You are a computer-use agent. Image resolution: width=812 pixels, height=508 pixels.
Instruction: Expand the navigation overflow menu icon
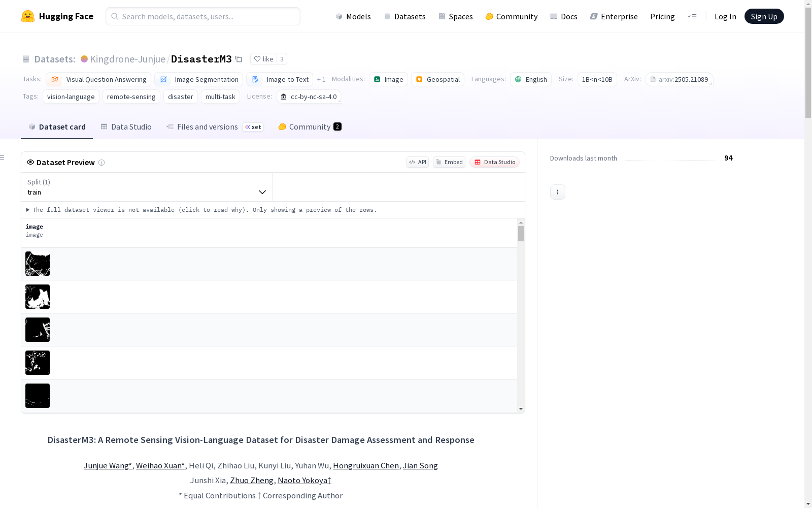[692, 16]
